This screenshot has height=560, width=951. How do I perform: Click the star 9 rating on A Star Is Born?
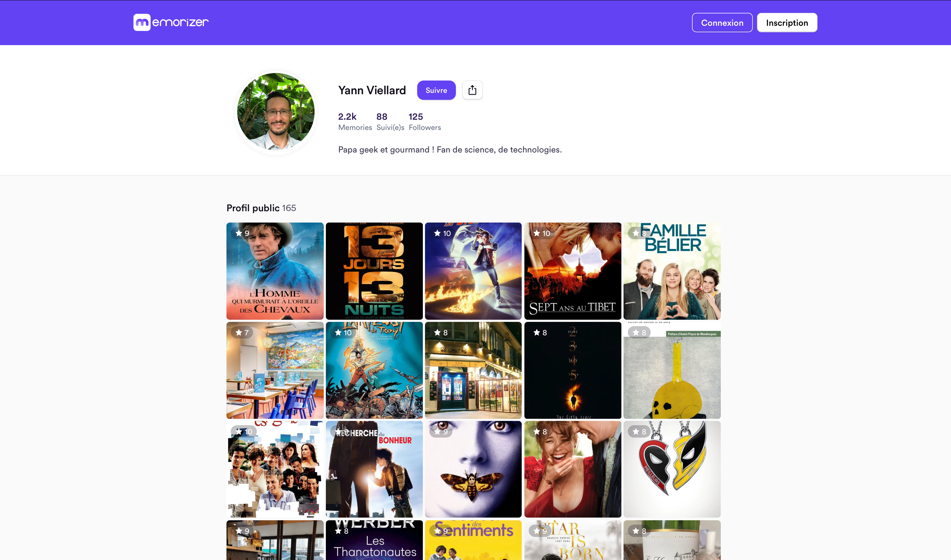tap(540, 531)
